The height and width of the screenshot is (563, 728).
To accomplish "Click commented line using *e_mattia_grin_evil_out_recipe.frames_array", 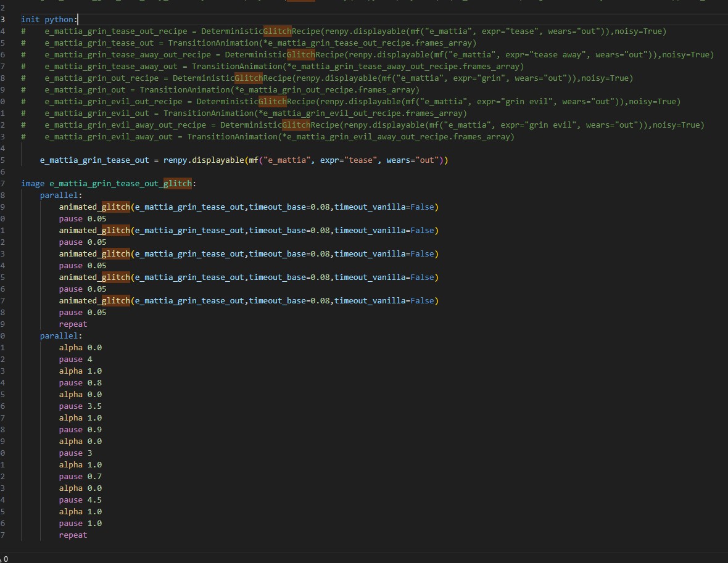I will tap(244, 113).
